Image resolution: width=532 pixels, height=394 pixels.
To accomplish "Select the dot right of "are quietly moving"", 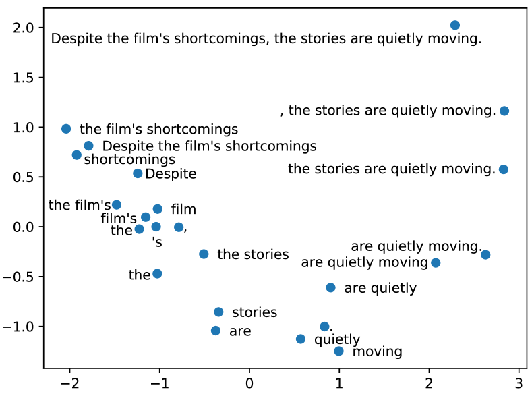I will click(x=436, y=262).
